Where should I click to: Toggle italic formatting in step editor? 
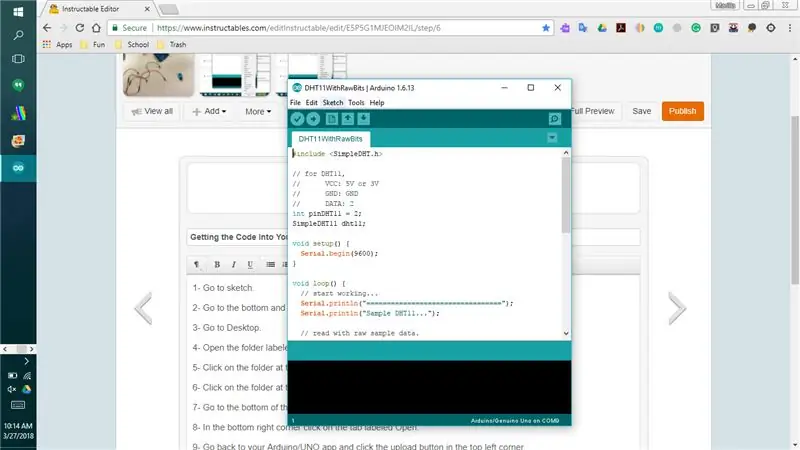coord(233,264)
